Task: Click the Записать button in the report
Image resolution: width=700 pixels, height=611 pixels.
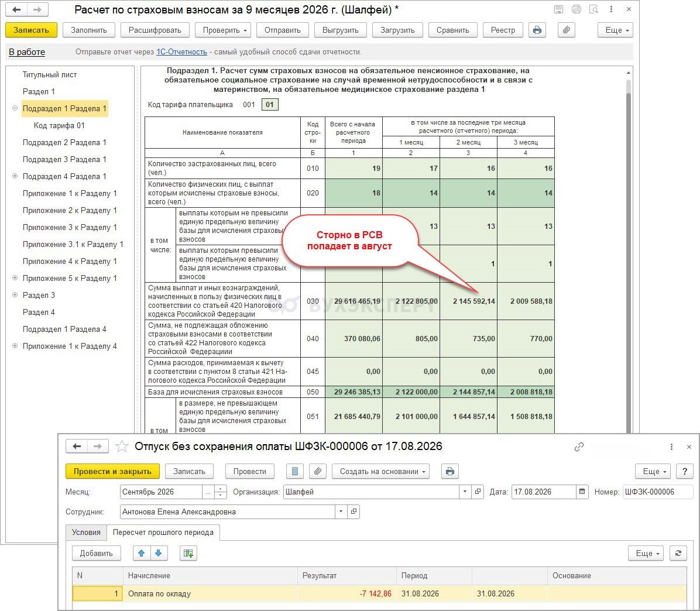Action: pos(31,30)
